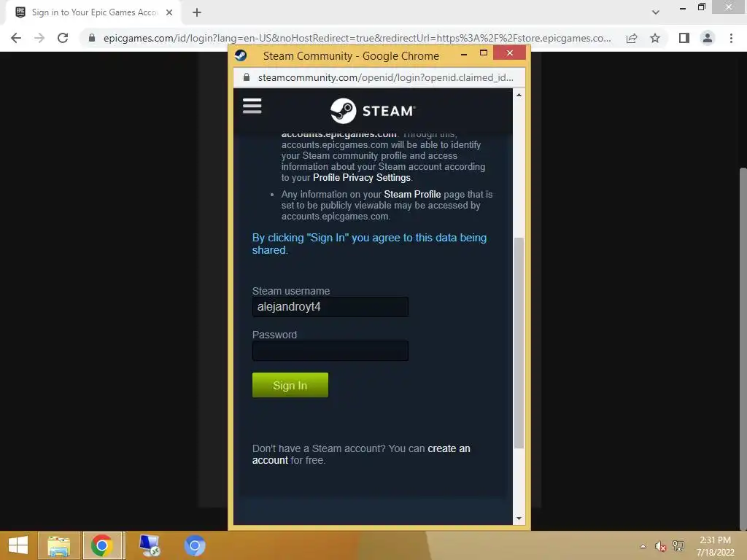Click the network tray icon
The height and width of the screenshot is (560, 747).
click(x=678, y=545)
